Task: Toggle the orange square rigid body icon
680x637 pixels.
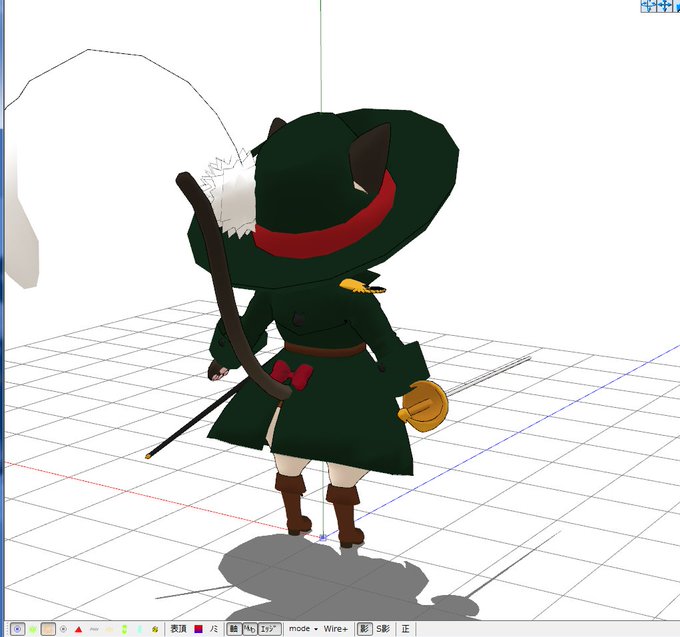Action: pos(48,629)
